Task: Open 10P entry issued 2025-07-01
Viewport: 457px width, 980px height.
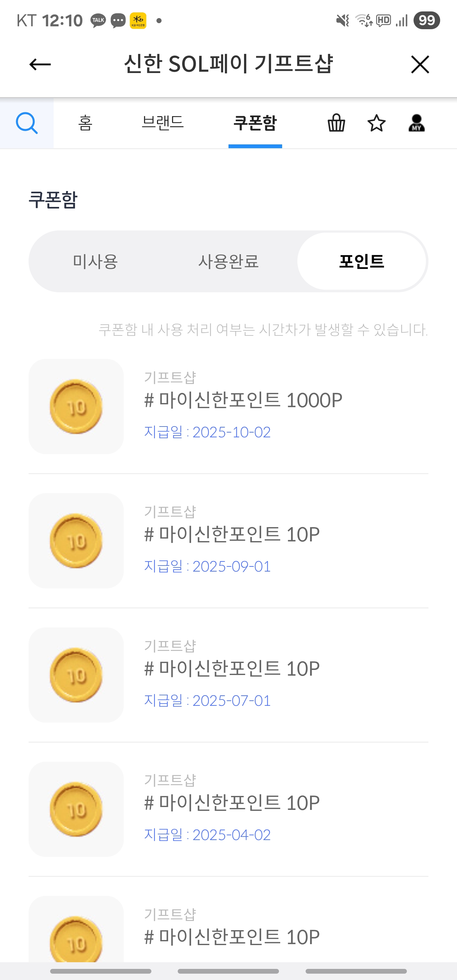Action: pyautogui.click(x=232, y=669)
